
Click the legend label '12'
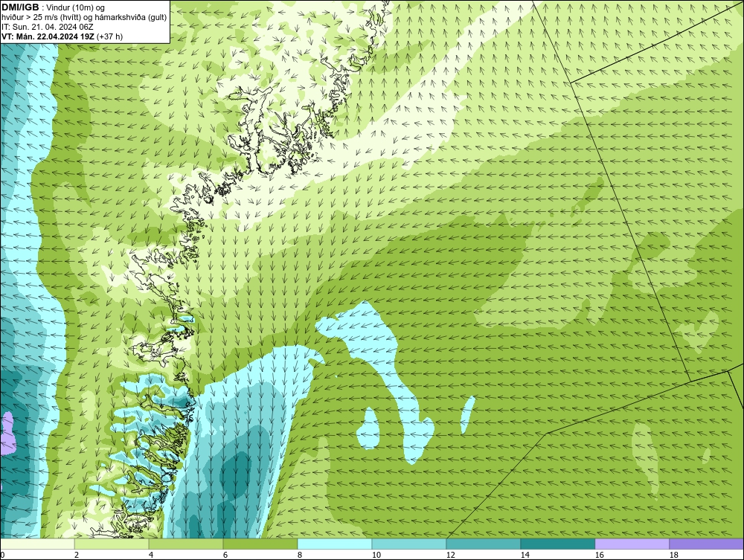tap(450, 555)
